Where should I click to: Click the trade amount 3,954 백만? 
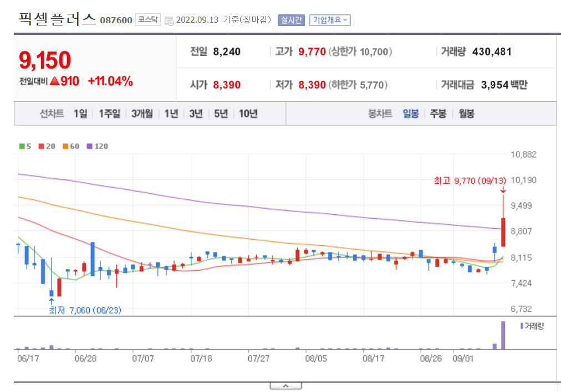[x=504, y=85]
